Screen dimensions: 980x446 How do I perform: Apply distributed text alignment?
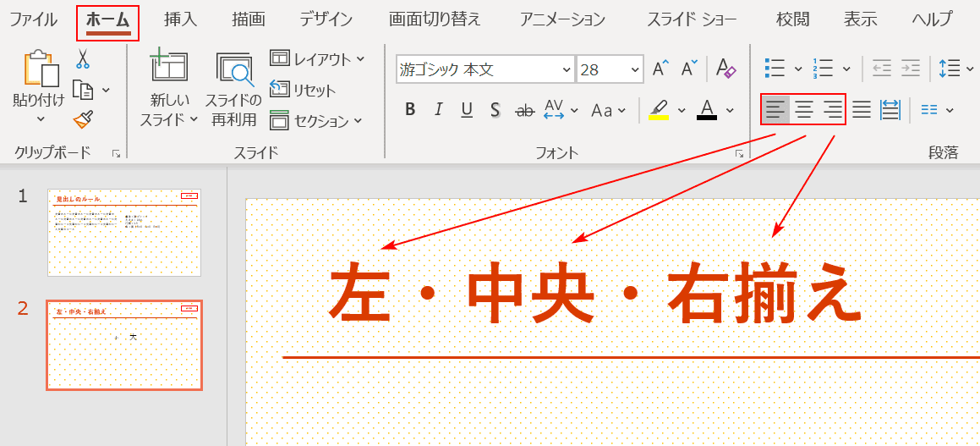coord(890,110)
